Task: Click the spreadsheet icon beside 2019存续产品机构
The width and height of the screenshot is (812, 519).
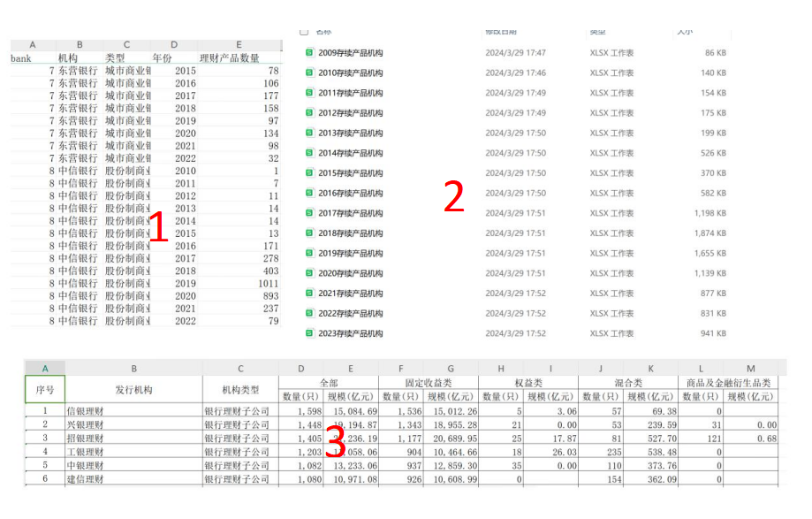Action: [x=309, y=253]
